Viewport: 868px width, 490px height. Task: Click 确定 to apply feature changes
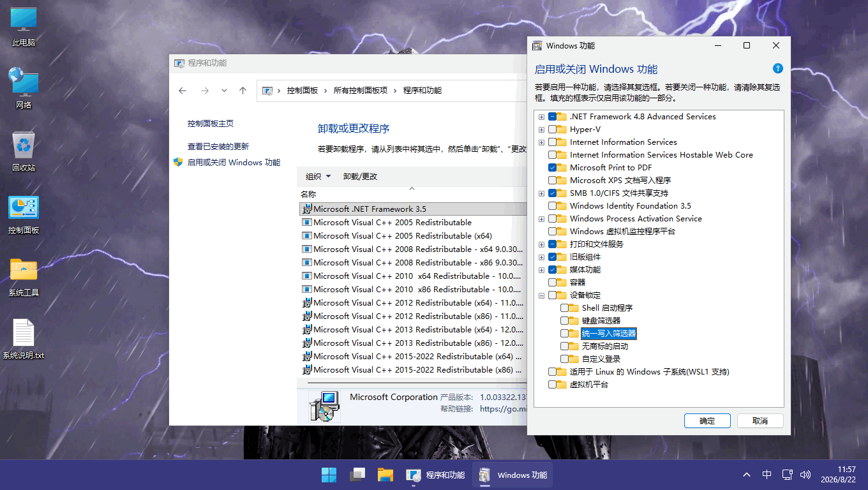click(x=707, y=421)
